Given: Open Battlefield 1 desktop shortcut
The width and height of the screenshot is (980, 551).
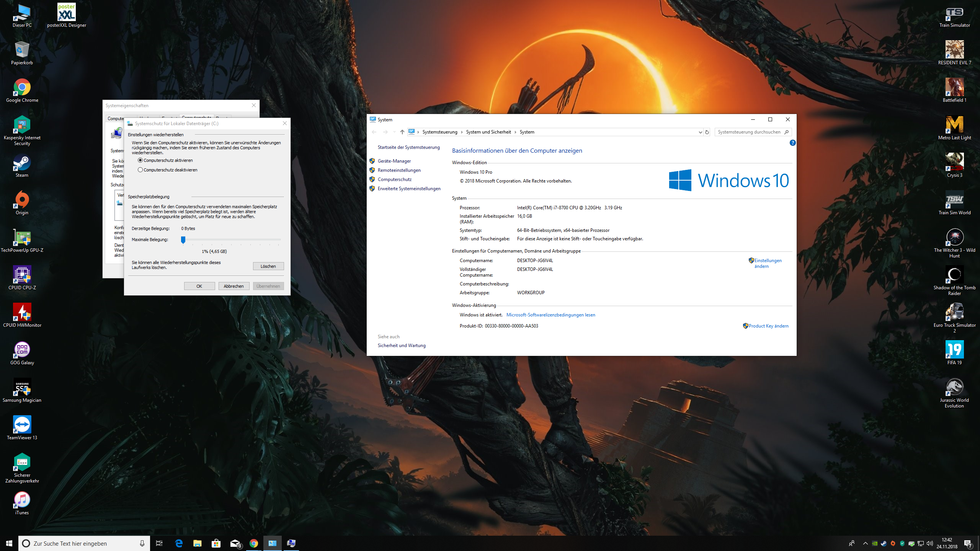Looking at the screenshot, I should (x=954, y=90).
